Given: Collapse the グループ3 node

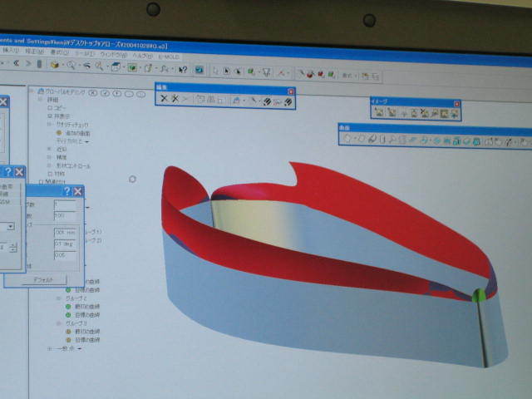Looking at the screenshot, I should 59,323.
